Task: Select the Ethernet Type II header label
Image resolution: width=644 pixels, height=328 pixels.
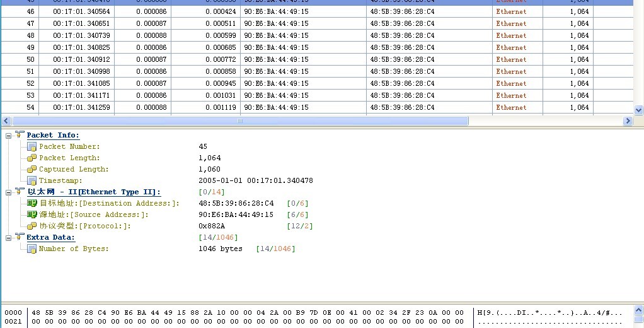Action: click(x=93, y=192)
